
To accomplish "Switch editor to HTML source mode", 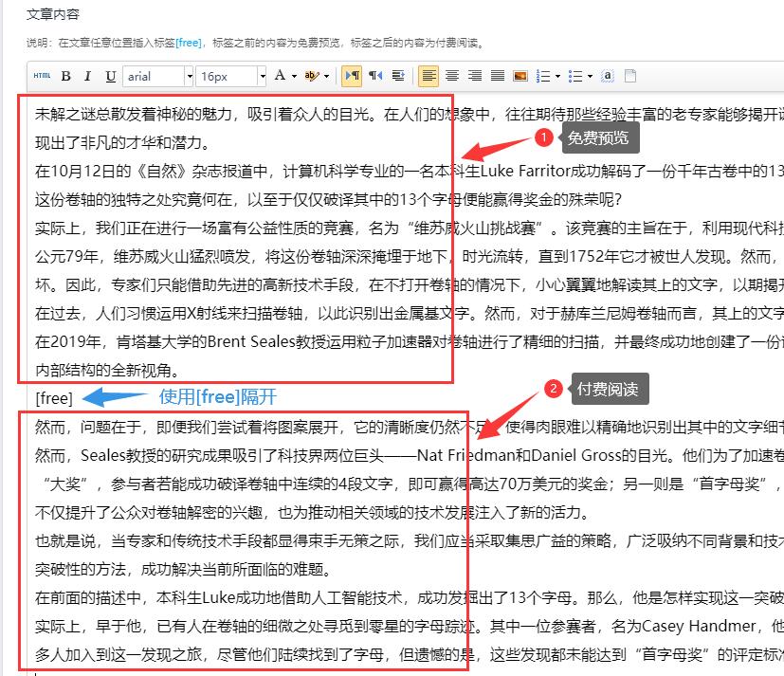I will 42,76.
